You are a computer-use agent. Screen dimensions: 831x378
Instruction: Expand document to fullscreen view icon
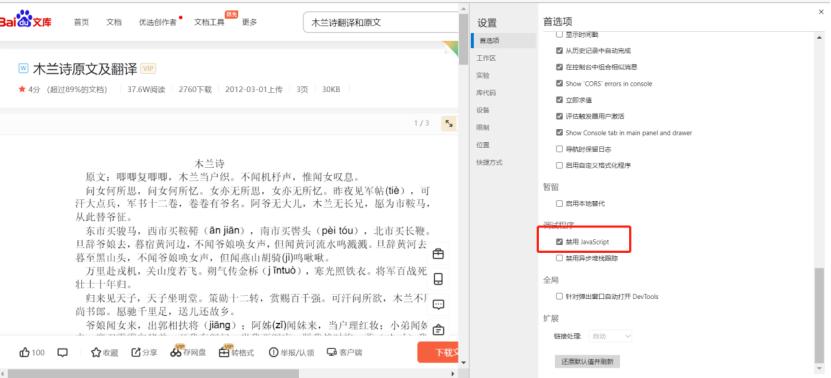tap(449, 124)
